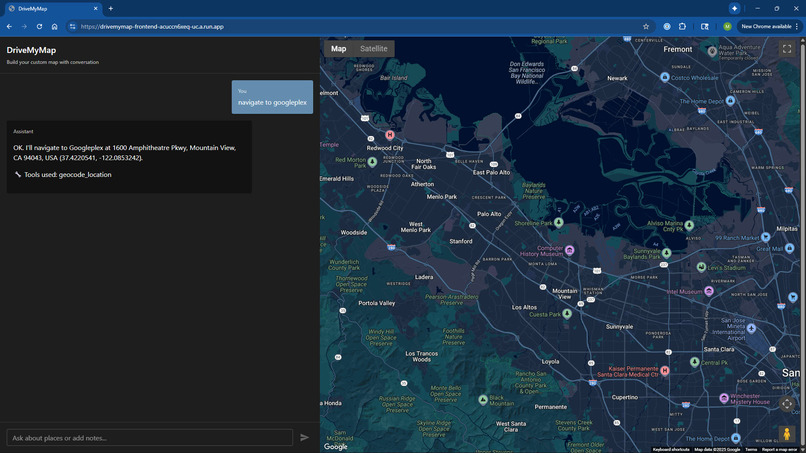The width and height of the screenshot is (806, 453).
Task: Click the Alviso Marina park marker
Action: tap(689, 225)
